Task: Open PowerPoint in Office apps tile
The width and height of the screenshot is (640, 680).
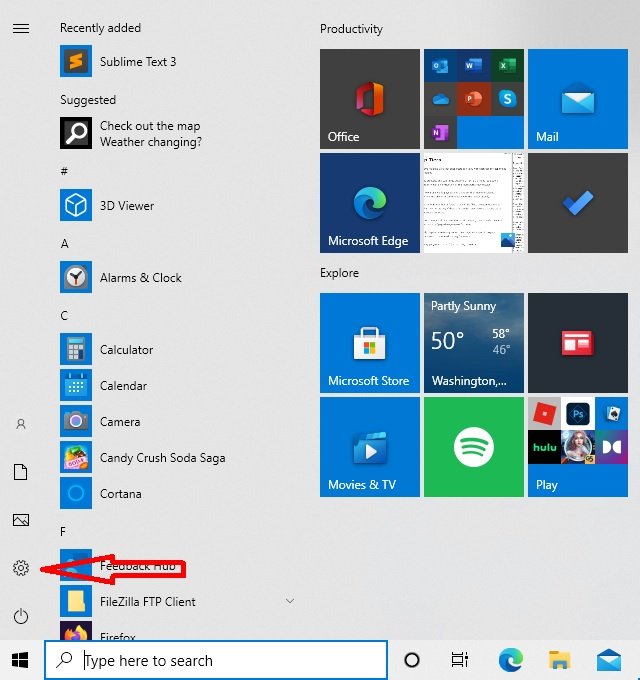Action: (473, 99)
